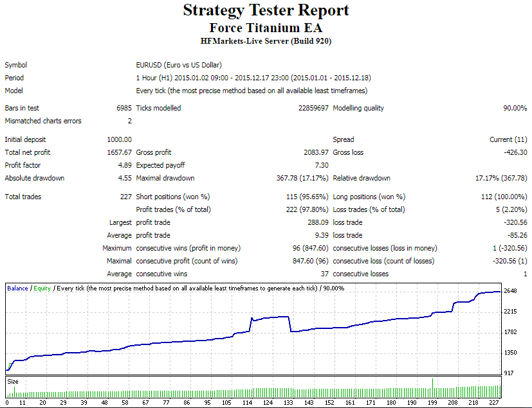Select the Balance legend label above the chart

tap(16, 288)
